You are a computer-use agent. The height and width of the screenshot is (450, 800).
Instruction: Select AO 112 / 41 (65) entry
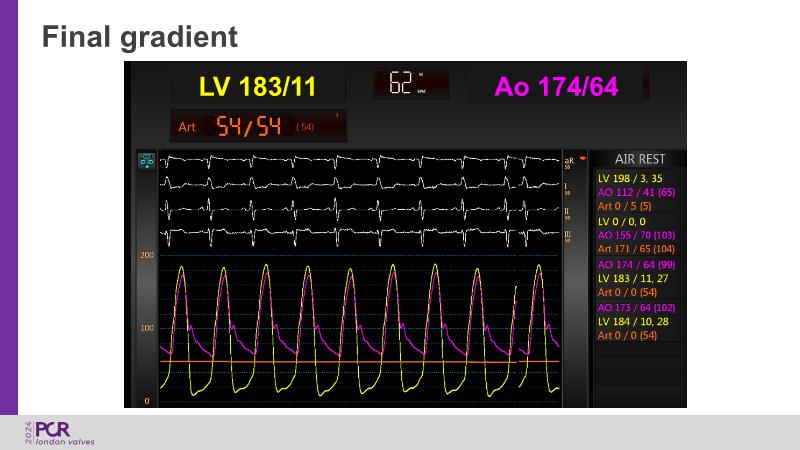[x=636, y=192]
